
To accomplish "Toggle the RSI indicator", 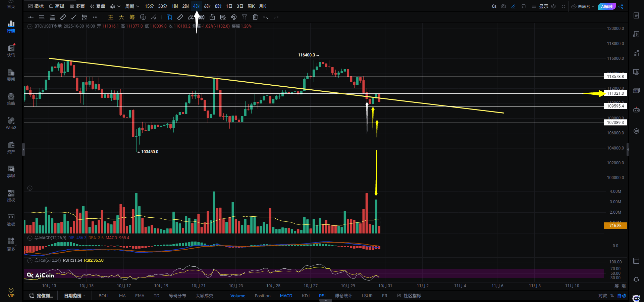I will 322,296.
